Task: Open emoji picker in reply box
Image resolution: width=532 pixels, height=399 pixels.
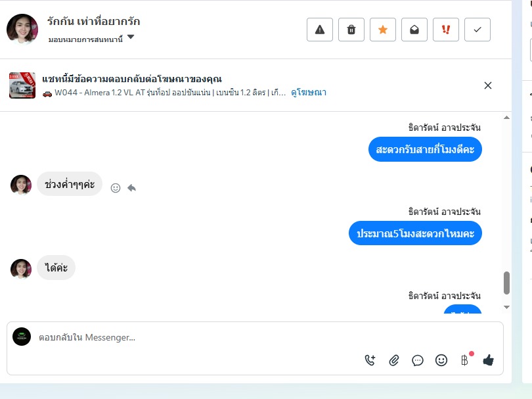Action: tap(441, 360)
